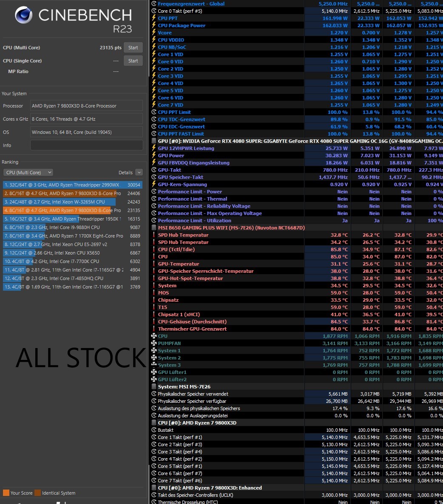Open the CPU (Multi Core) ranking dropdown

(28, 173)
